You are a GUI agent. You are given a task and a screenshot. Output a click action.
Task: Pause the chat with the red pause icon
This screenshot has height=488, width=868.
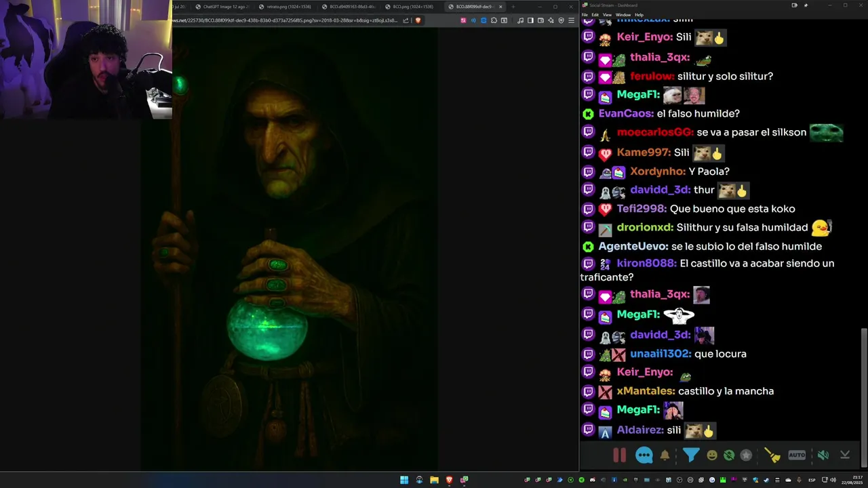[619, 455]
